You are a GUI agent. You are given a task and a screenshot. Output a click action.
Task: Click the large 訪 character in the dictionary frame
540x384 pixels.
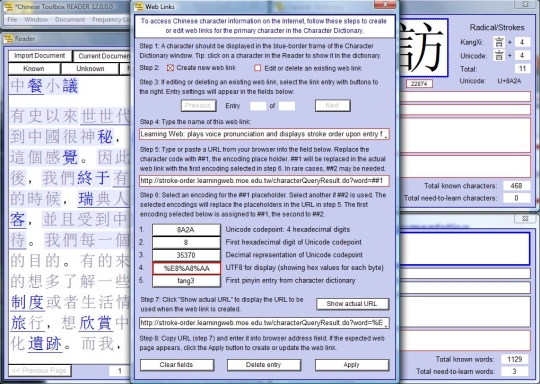tap(423, 48)
